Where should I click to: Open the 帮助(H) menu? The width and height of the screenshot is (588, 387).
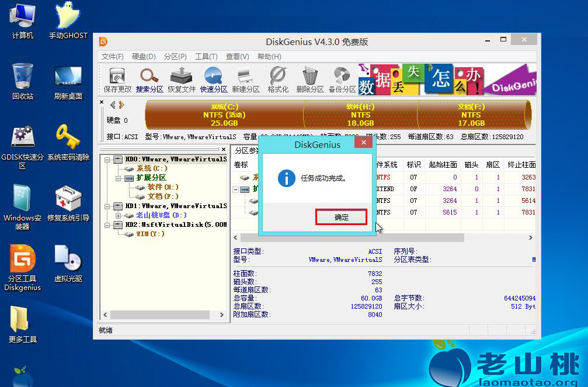269,57
